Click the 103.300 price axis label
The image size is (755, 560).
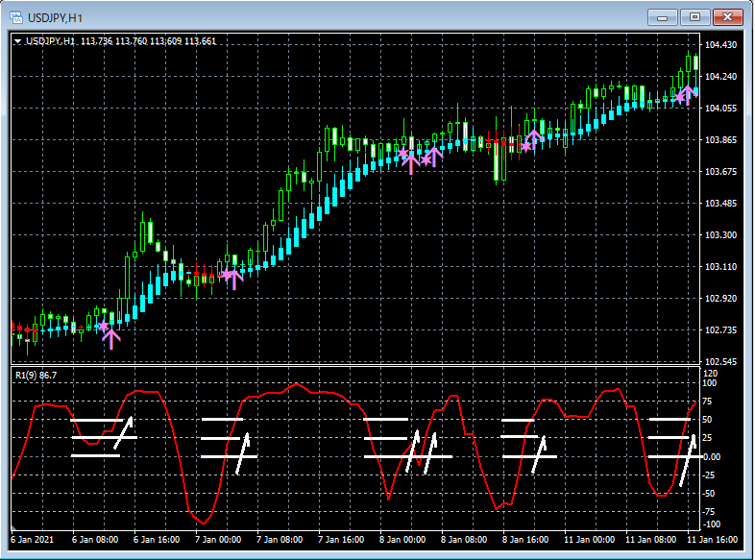720,235
